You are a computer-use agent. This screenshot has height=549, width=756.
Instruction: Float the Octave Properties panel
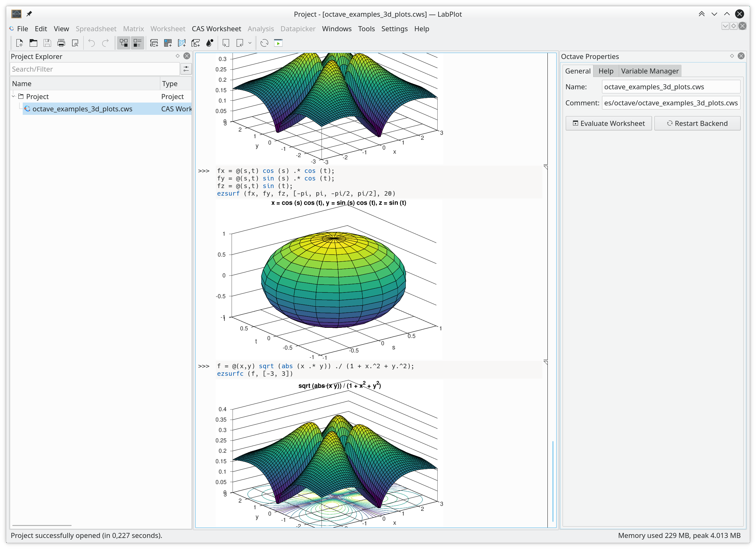(732, 56)
